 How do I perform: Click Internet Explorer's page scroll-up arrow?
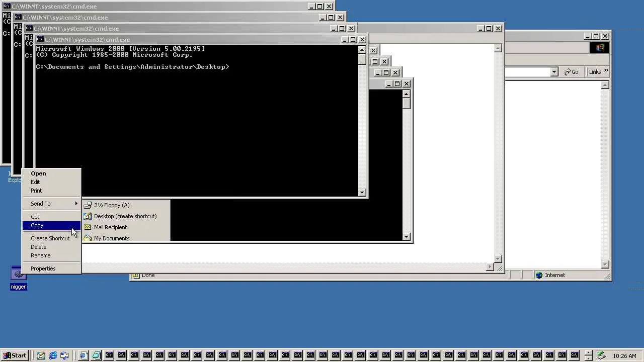coord(605,85)
